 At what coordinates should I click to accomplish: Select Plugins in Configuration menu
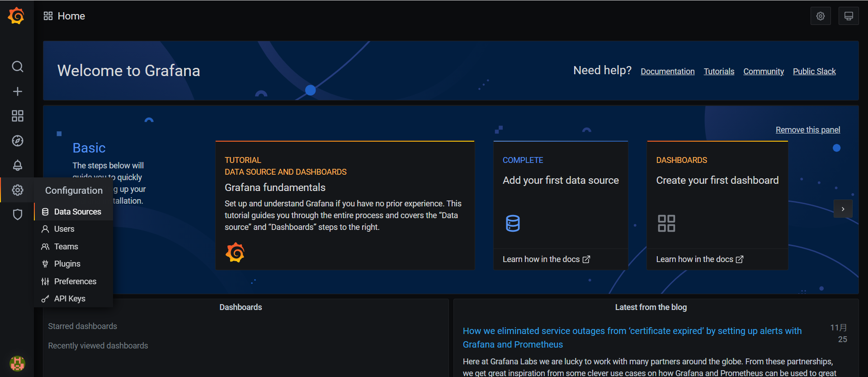[x=73, y=264]
